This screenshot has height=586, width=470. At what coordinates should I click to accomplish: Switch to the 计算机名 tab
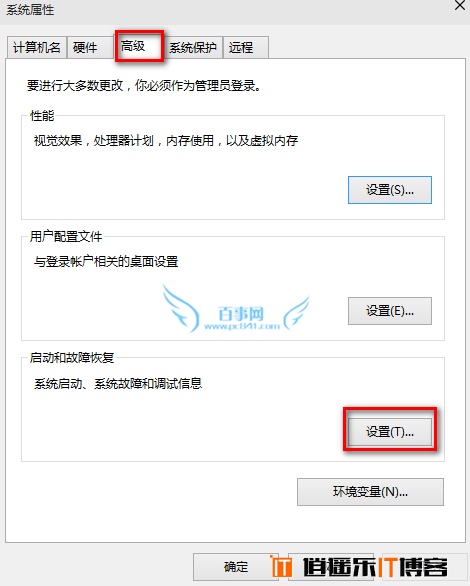coord(37,47)
